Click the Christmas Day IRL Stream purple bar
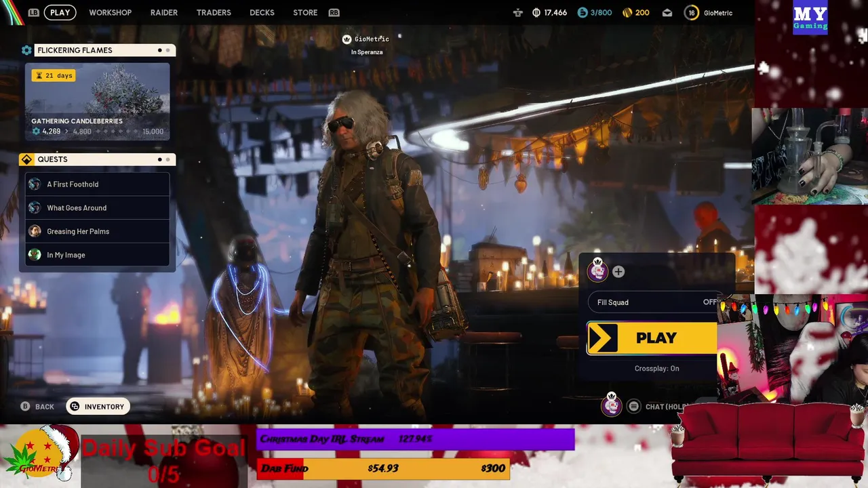This screenshot has height=488, width=868. (416, 439)
